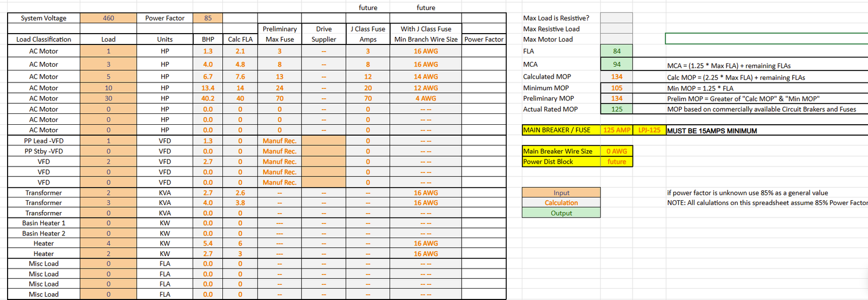The height and width of the screenshot is (300, 868).
Task: Select the Units column header cell
Action: point(165,39)
